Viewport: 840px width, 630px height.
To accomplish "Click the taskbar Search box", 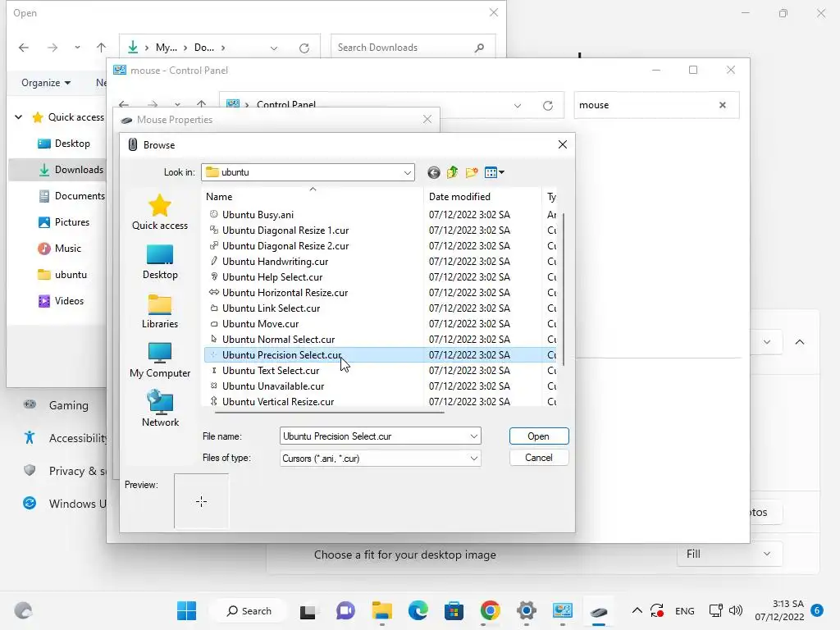I will [x=249, y=610].
